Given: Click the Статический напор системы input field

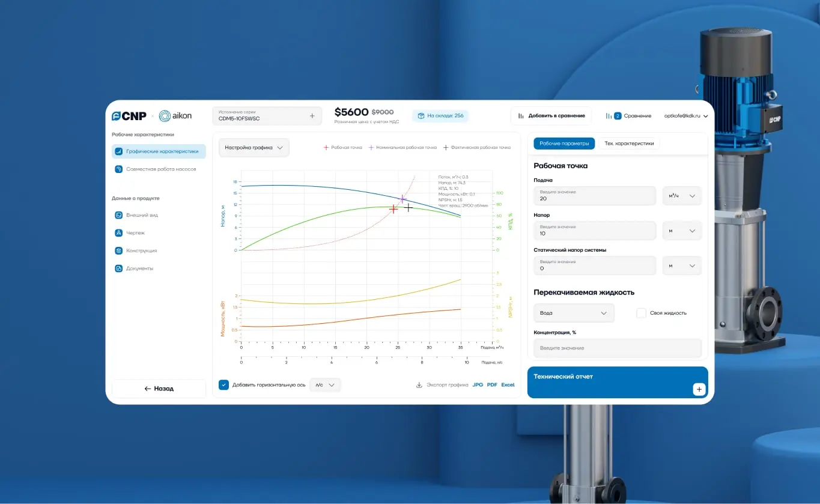Looking at the screenshot, I should [595, 266].
